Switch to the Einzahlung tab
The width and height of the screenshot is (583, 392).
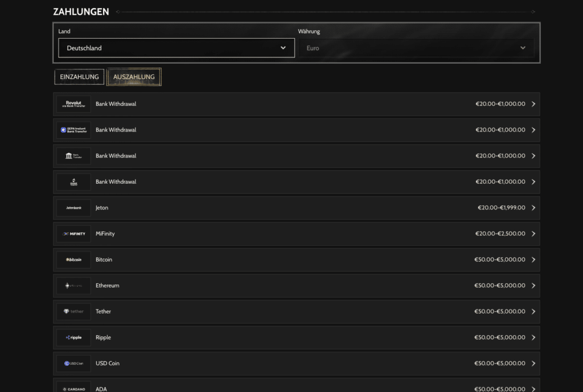[x=79, y=77]
